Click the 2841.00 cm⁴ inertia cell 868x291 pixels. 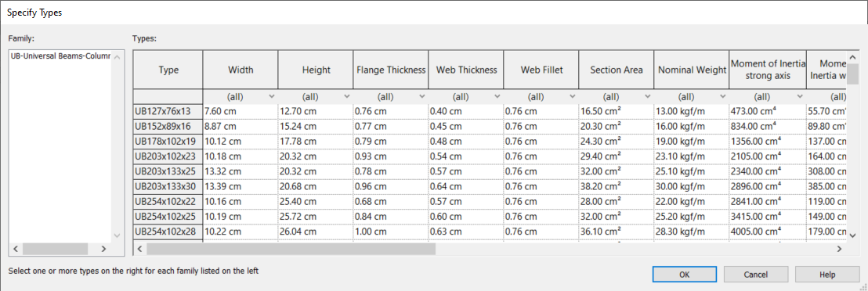click(767, 201)
